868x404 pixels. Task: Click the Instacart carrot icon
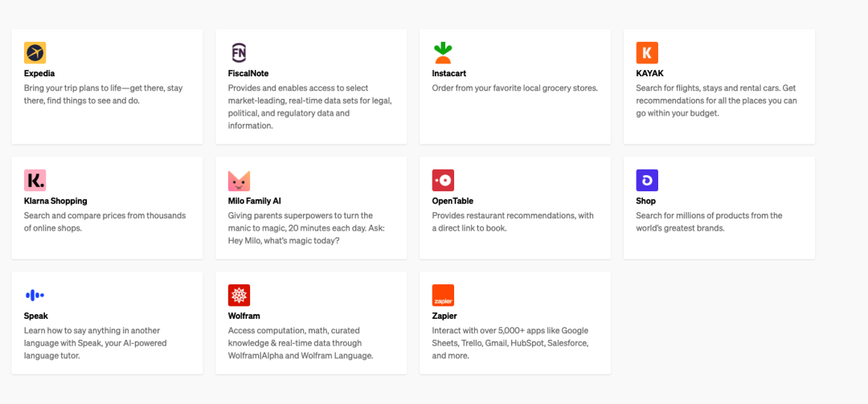coord(443,53)
